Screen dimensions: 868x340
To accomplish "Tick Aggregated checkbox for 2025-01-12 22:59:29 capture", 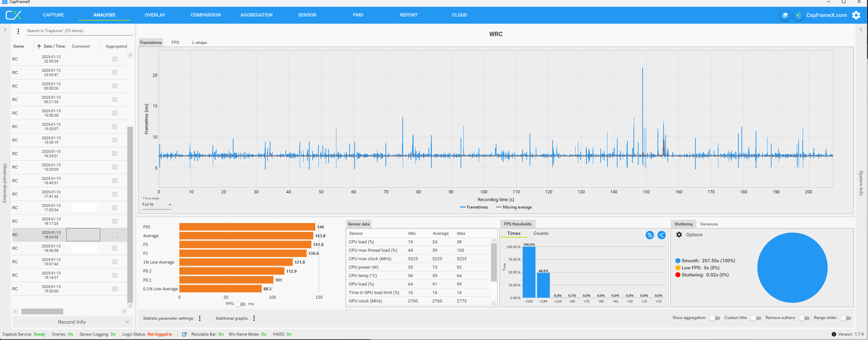I will point(115,59).
